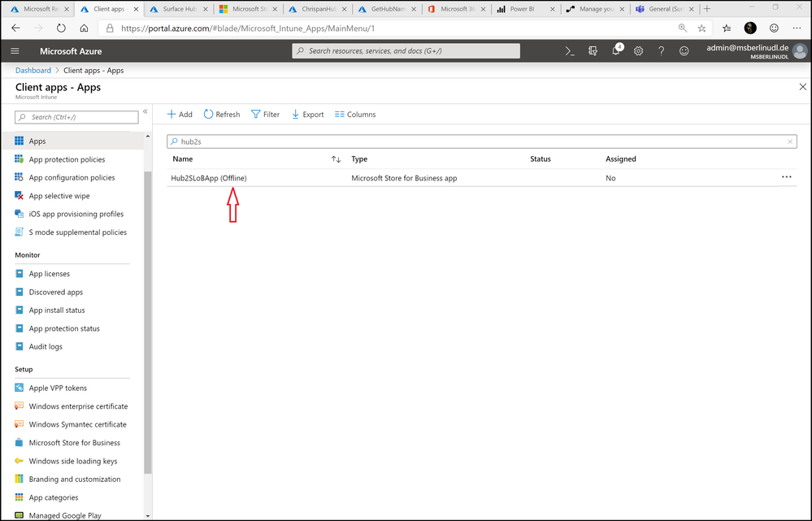812x521 pixels.
Task: Add this page to favorites star
Action: point(701,28)
